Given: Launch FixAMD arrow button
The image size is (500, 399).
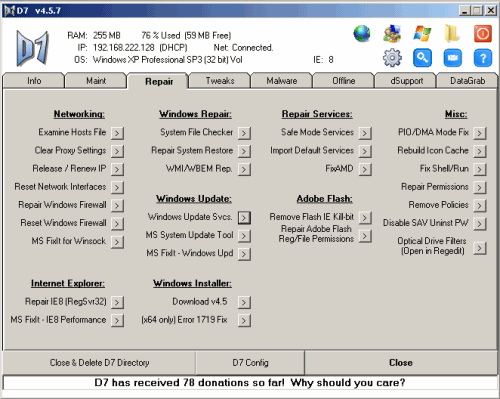Looking at the screenshot, I should (x=365, y=169).
